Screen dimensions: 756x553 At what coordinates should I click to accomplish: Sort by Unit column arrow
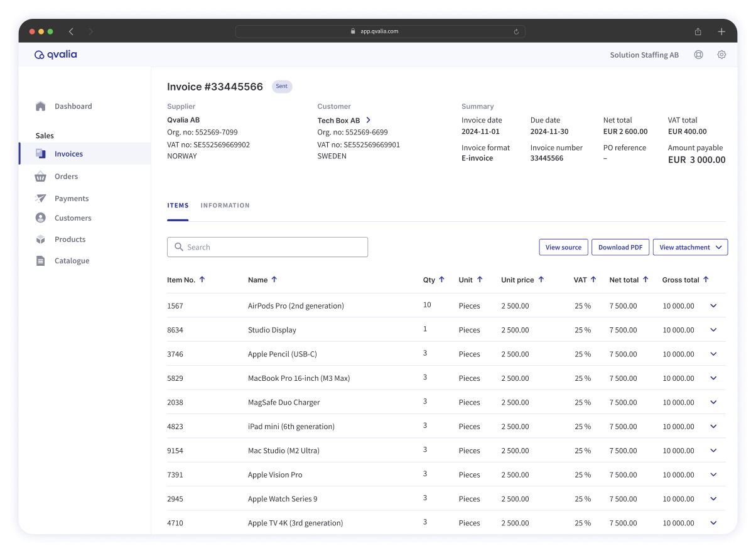(x=480, y=280)
